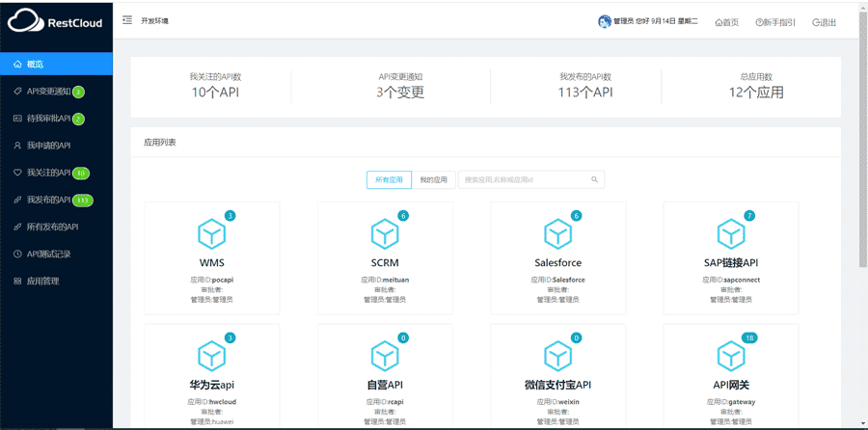Image resolution: width=868 pixels, height=430 pixels.
Task: Open the 华为云api application title
Action: tap(212, 385)
